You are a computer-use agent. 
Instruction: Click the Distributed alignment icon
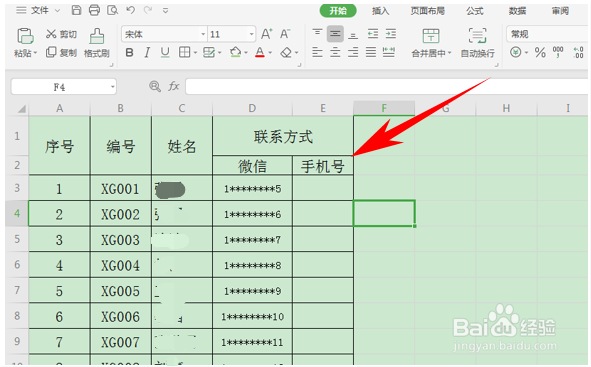[x=389, y=52]
